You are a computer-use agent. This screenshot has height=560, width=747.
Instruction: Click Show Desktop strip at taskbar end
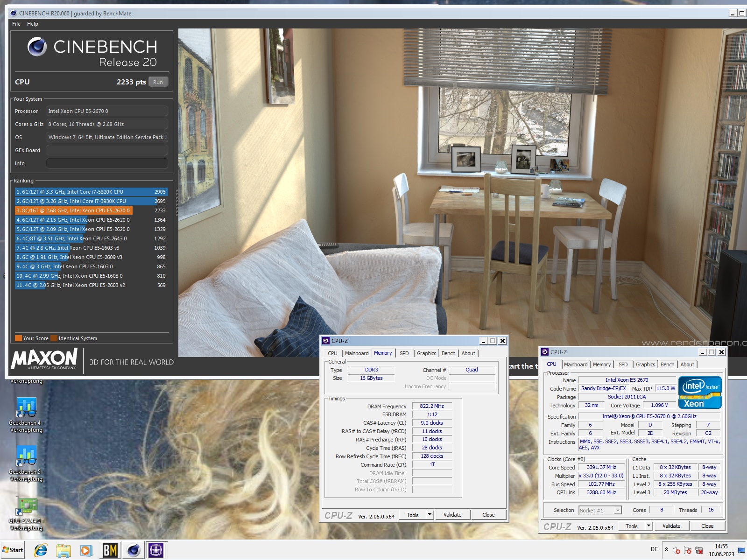coord(742,550)
